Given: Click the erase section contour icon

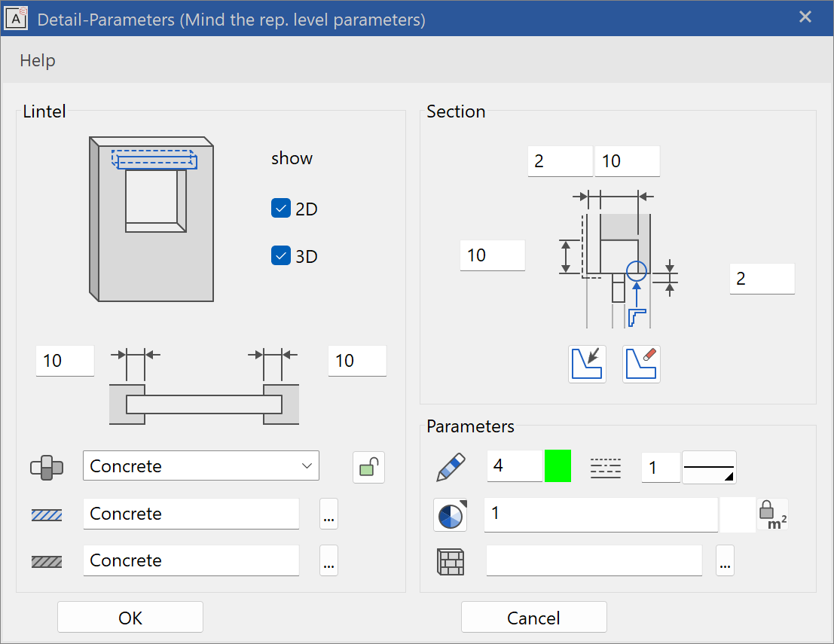Looking at the screenshot, I should coord(641,365).
